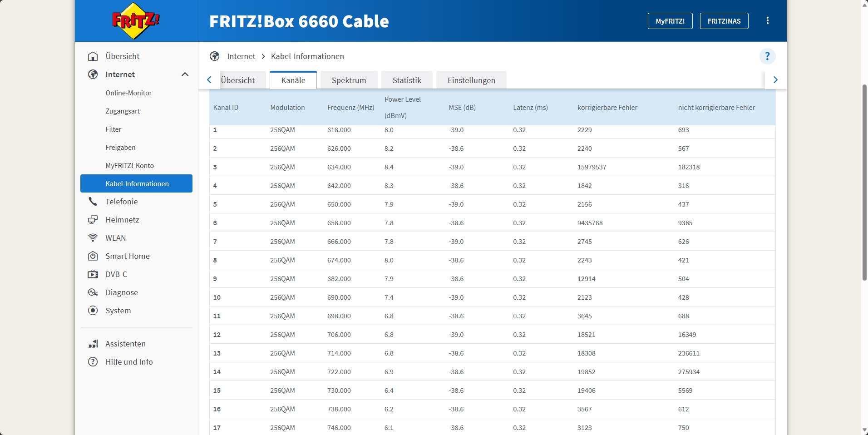
Task: Select Kabel-Informationen in the sidebar
Action: point(137,183)
